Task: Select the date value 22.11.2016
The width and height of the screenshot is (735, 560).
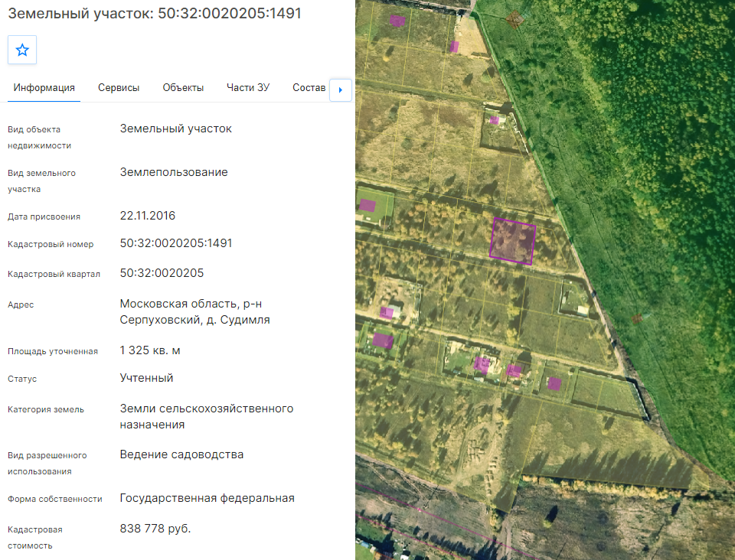Action: (148, 216)
